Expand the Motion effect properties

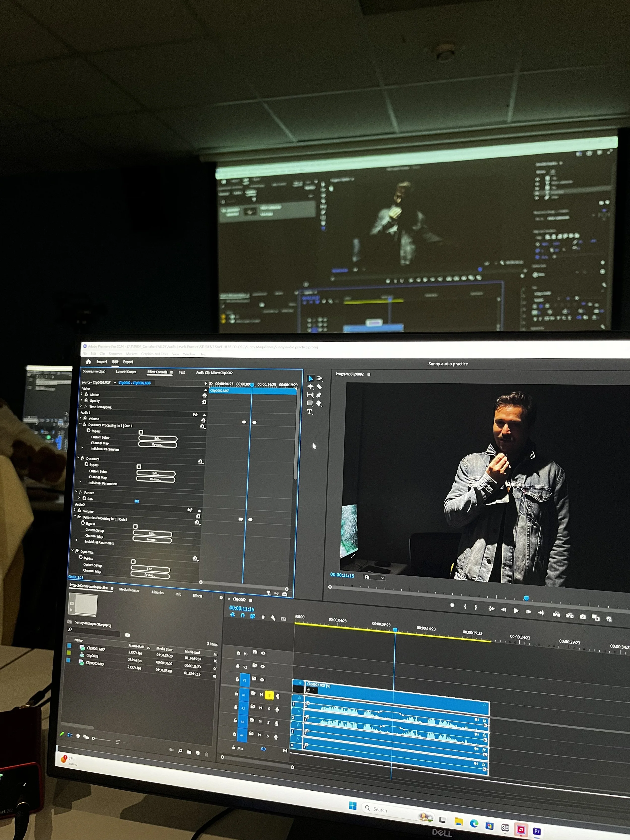click(82, 394)
